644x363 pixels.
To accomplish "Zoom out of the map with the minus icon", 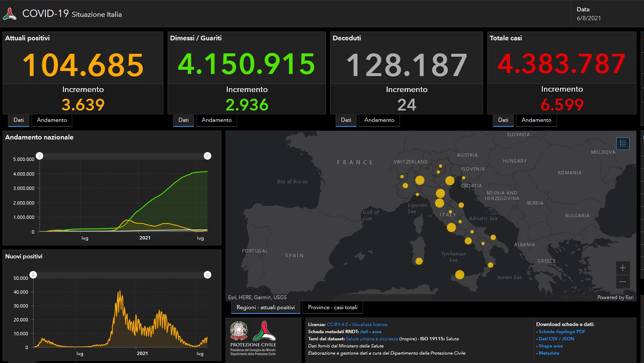I will pos(623,282).
